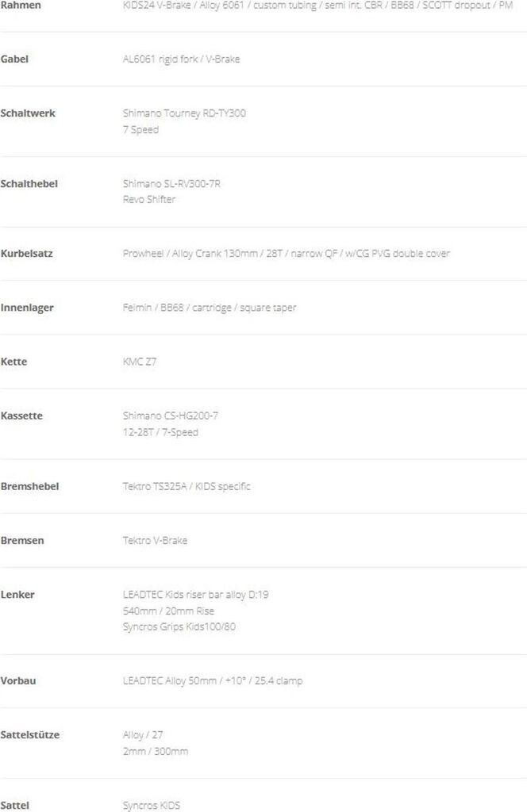The height and width of the screenshot is (812, 527).
Task: Click the Prowheel Alloy Crank description
Action: point(286,254)
